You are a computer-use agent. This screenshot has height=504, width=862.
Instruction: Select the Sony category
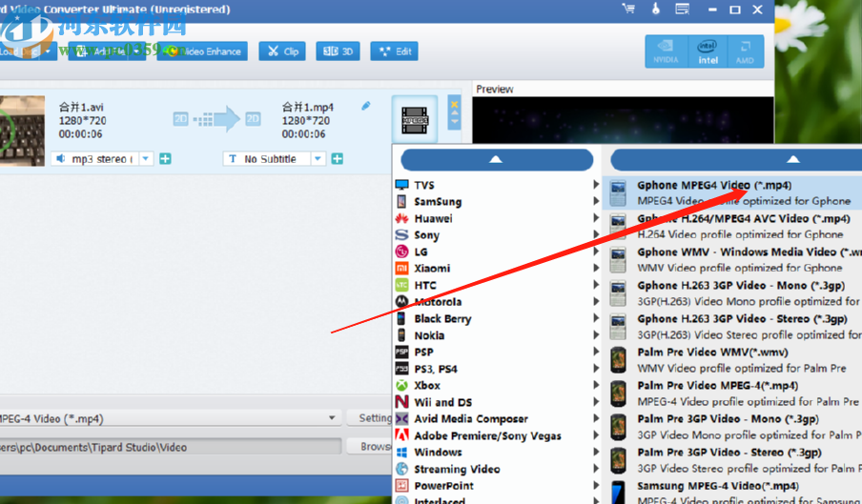[x=497, y=235]
